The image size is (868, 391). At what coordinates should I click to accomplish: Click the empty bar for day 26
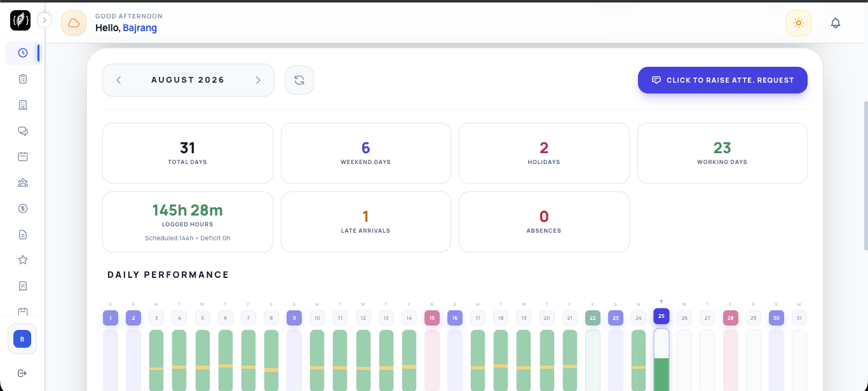coord(684,360)
